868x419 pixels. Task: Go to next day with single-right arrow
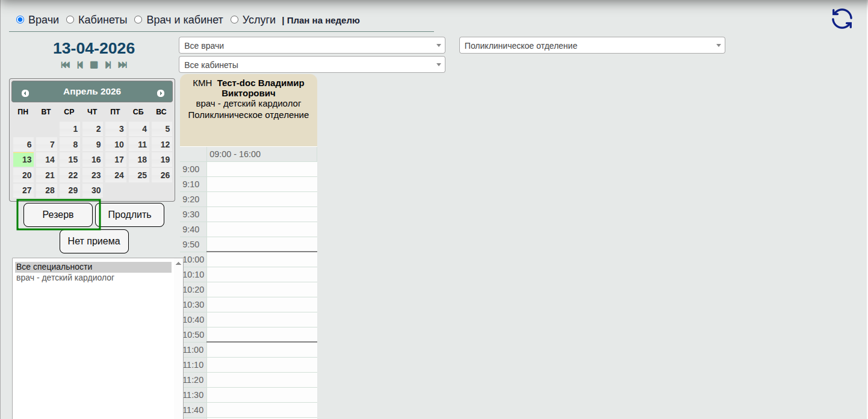click(108, 65)
